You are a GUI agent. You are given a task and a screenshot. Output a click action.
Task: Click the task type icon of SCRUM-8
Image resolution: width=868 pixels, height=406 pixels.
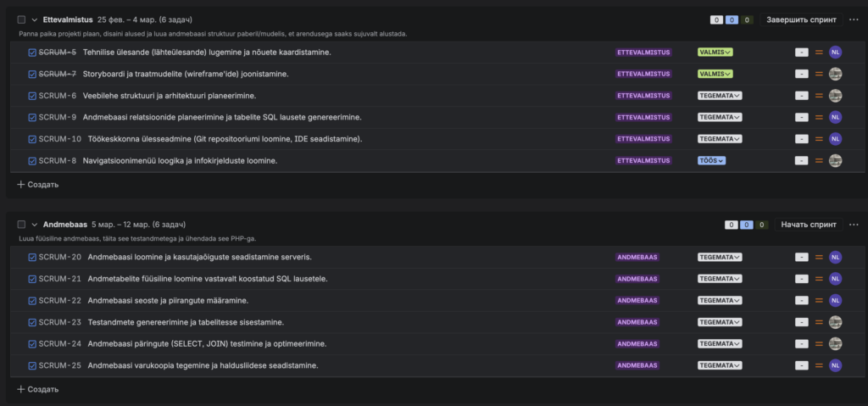pyautogui.click(x=32, y=160)
